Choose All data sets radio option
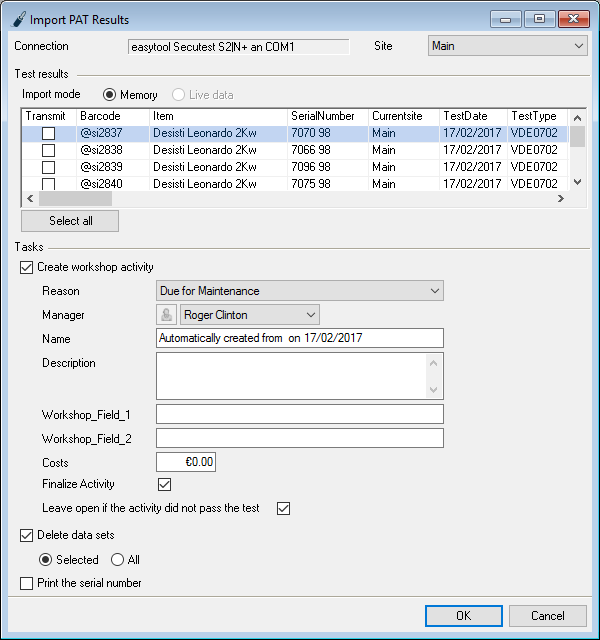This screenshot has height=640, width=600. pyautogui.click(x=118, y=560)
